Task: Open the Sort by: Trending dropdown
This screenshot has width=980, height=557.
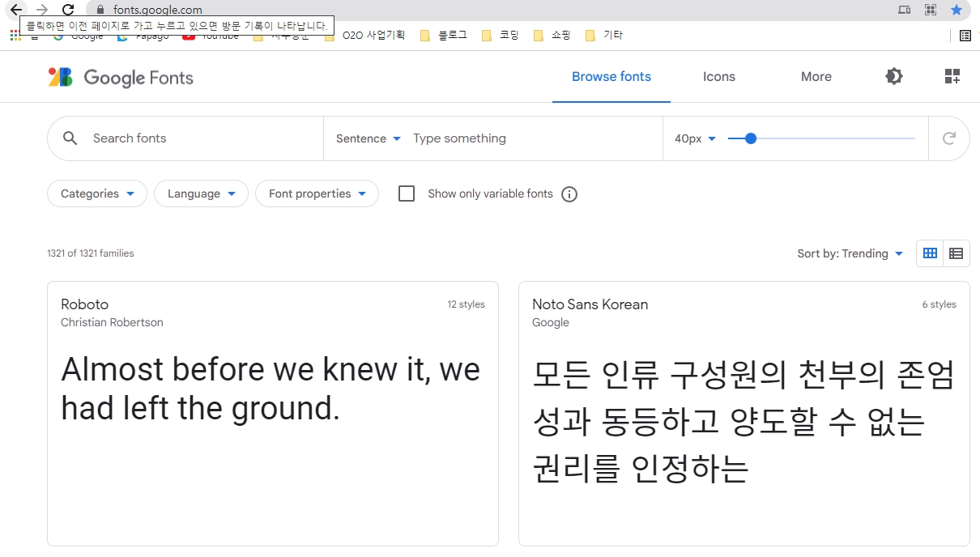Action: 850,253
